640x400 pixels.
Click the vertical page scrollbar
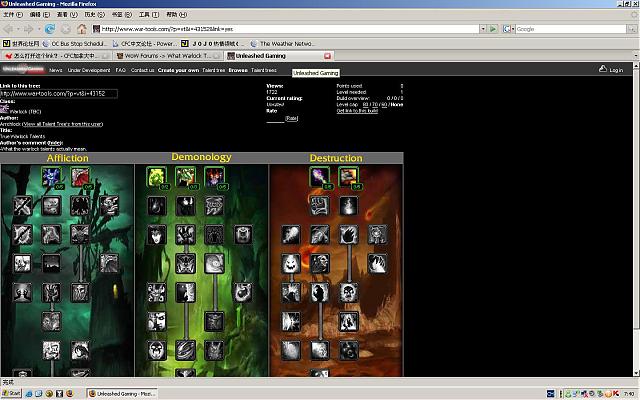pos(636,218)
